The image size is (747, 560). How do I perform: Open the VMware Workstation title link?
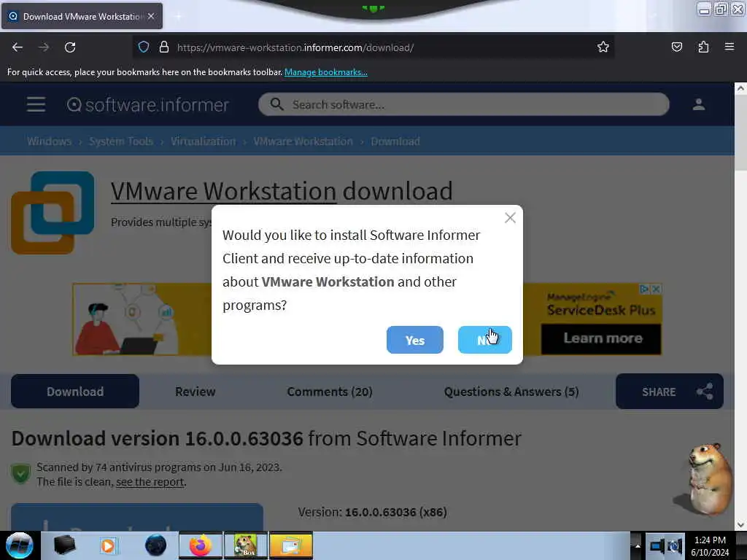pyautogui.click(x=223, y=191)
